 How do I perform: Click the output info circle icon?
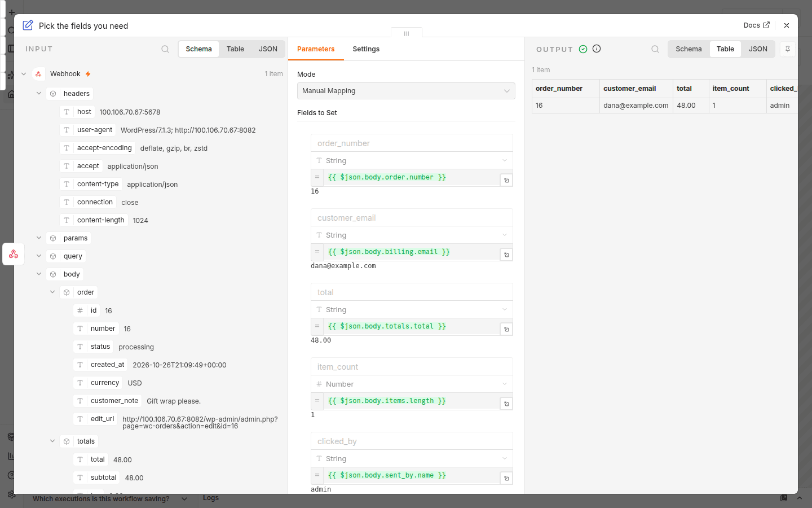(597, 49)
